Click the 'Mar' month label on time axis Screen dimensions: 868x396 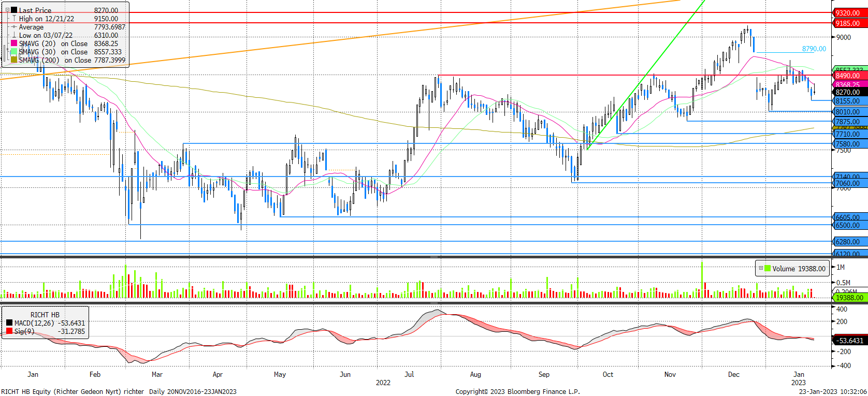click(x=157, y=374)
